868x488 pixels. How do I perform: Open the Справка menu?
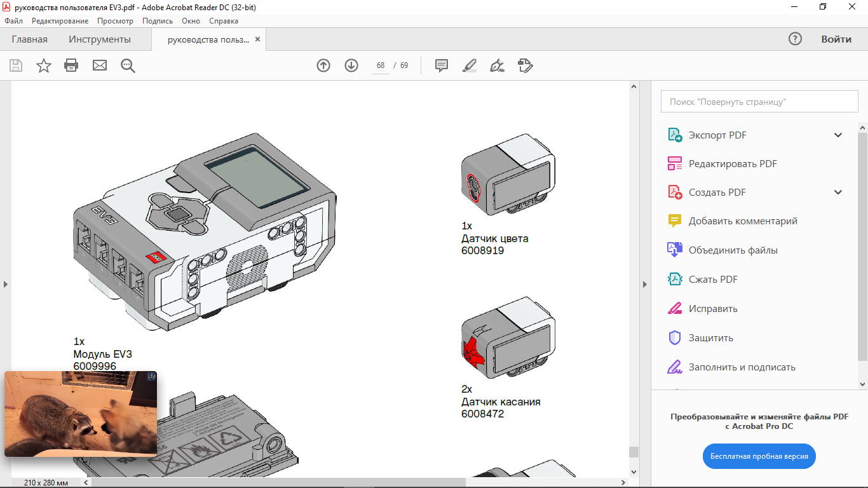[x=224, y=21]
